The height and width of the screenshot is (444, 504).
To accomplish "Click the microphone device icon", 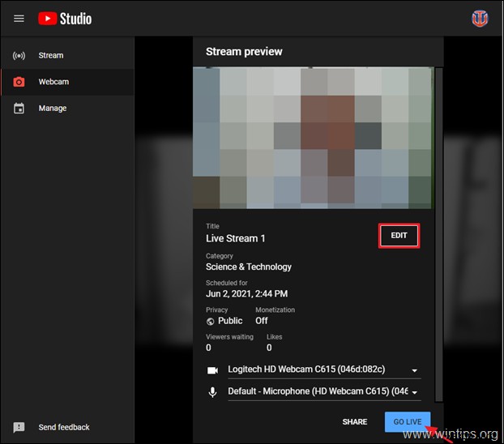I will (212, 392).
